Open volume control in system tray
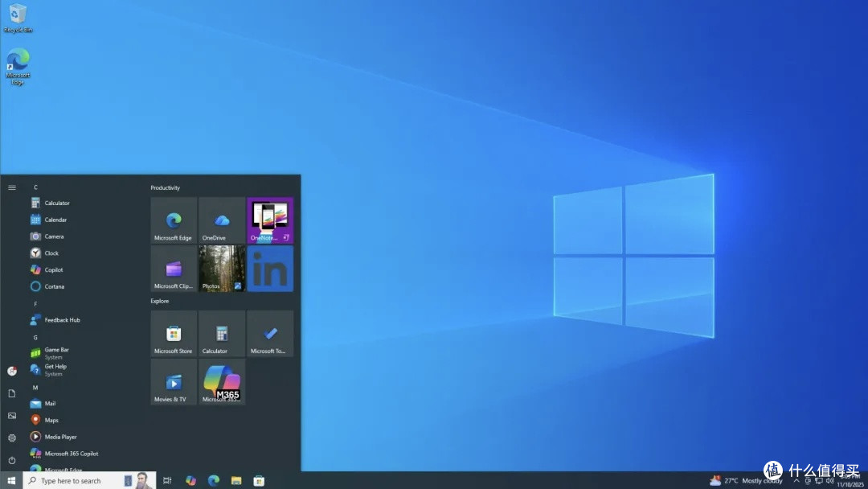This screenshot has height=489, width=868. point(829,481)
